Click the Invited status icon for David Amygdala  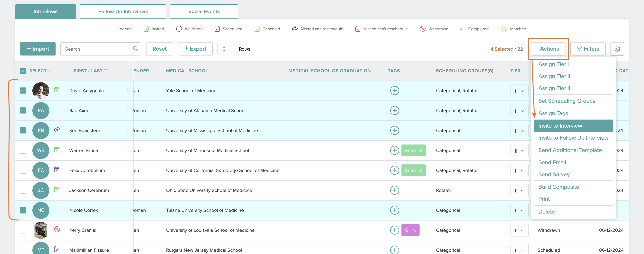pos(57,90)
